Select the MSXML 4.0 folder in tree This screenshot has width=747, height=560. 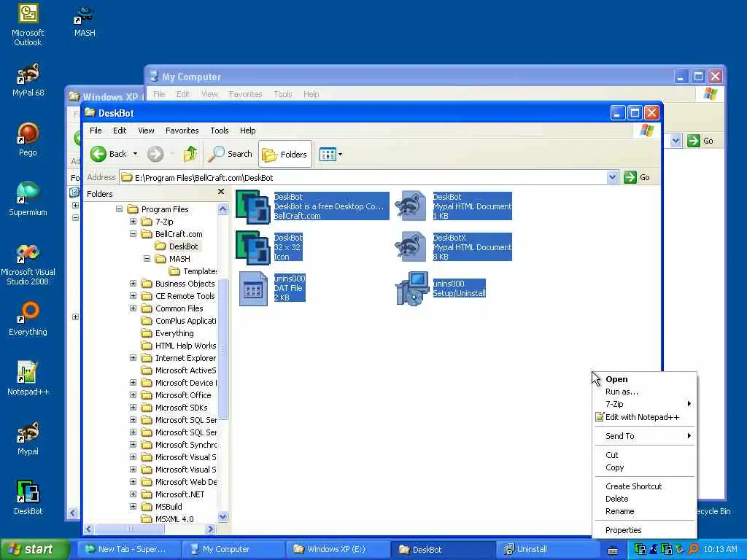(168, 519)
